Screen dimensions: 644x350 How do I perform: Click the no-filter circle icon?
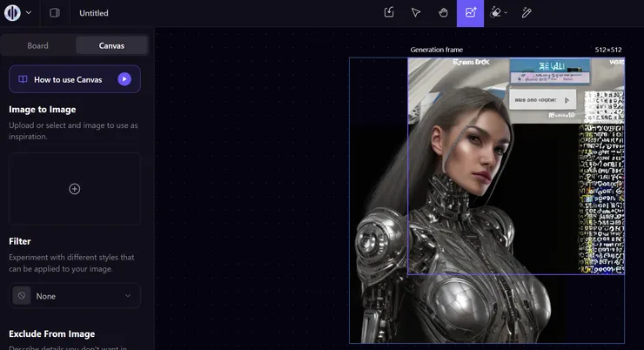point(22,295)
